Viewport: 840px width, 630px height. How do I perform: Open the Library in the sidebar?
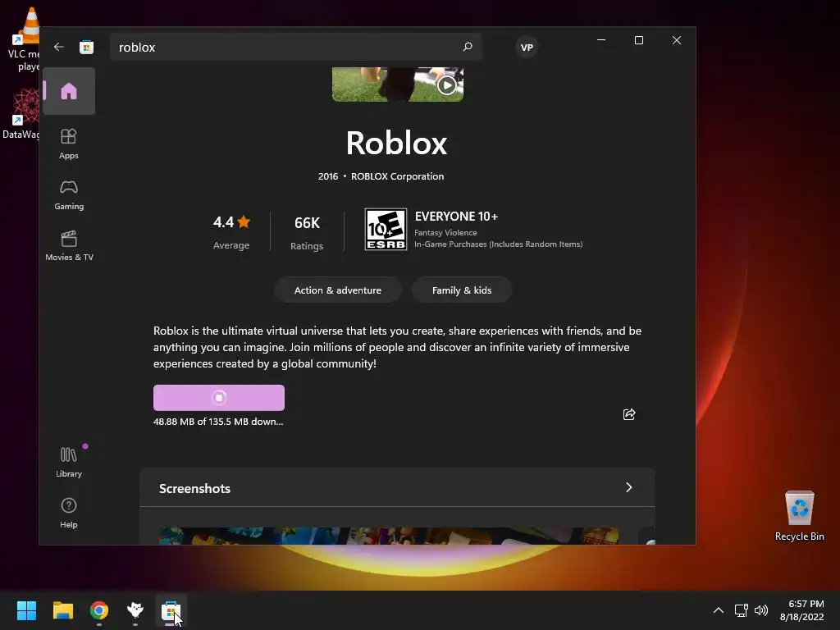(x=69, y=462)
